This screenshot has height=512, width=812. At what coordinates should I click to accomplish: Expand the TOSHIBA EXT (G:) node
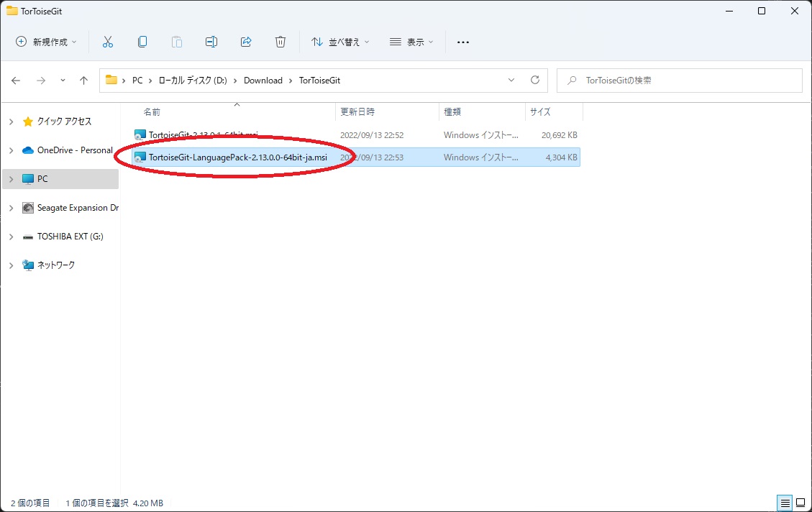tap(12, 237)
